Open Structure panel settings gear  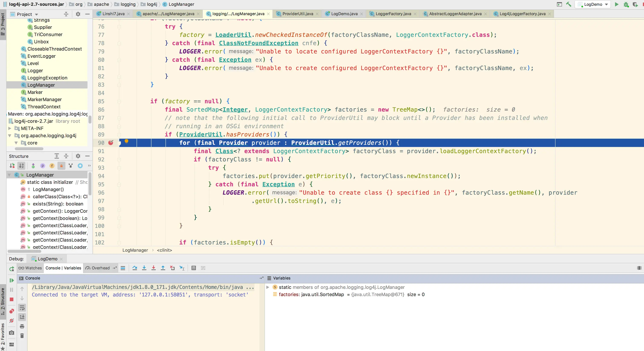tap(78, 156)
